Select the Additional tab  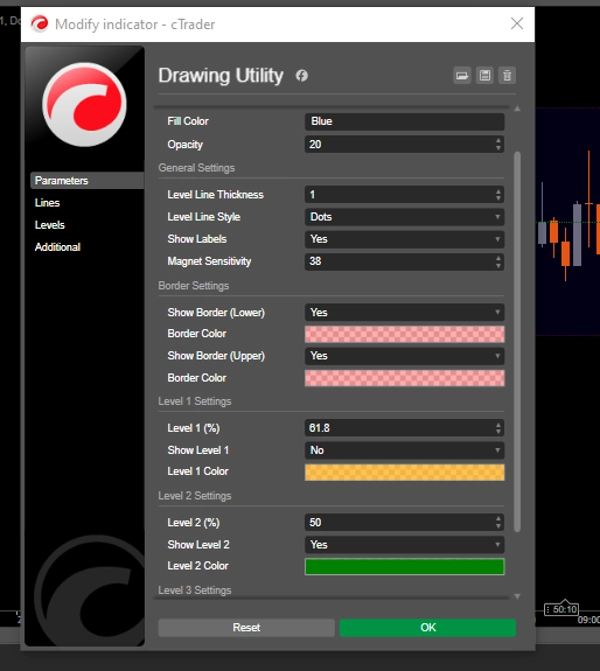coord(57,247)
